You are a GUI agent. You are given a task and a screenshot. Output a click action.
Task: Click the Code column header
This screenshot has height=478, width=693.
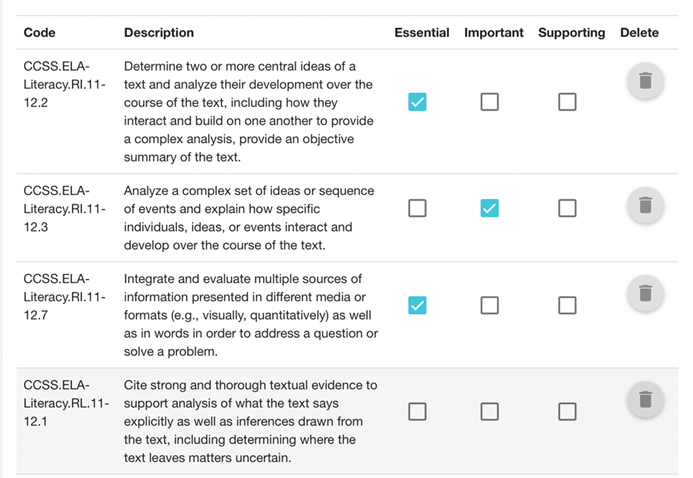39,33
